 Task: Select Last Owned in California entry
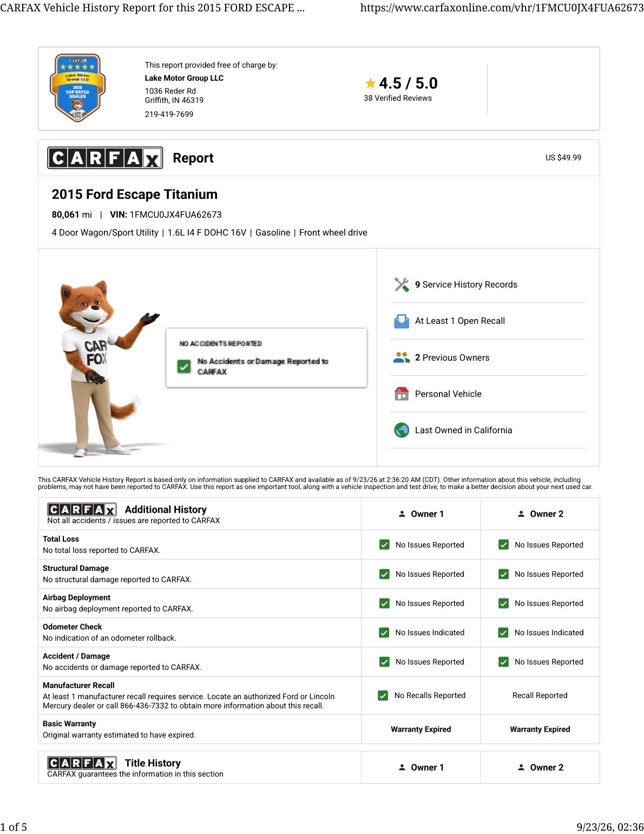488,430
